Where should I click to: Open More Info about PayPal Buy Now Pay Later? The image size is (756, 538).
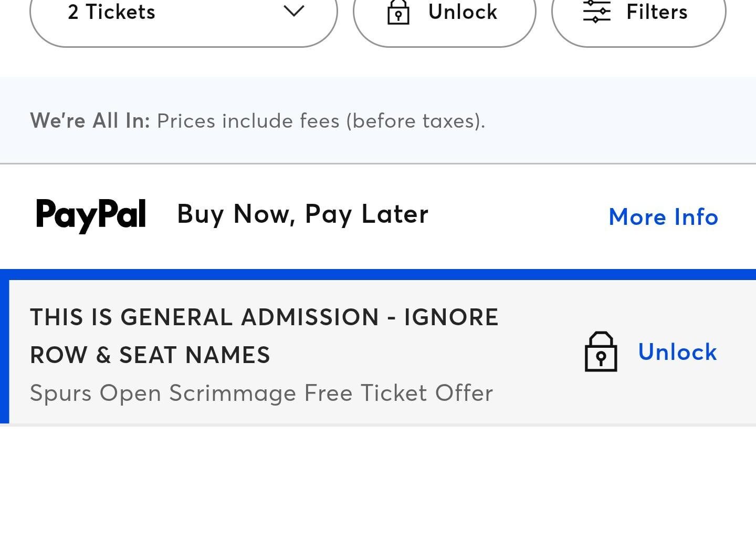click(663, 216)
